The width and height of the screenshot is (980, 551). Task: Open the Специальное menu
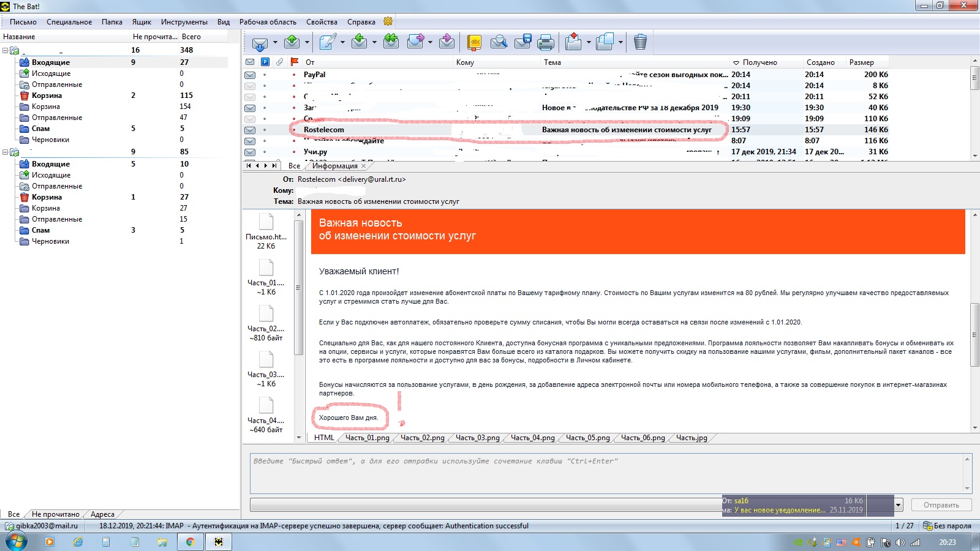[69, 22]
